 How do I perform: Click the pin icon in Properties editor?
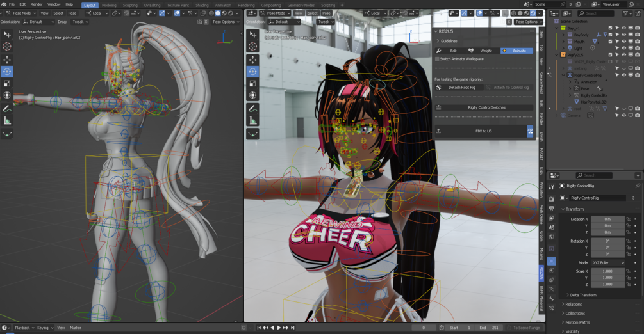pos(638,186)
